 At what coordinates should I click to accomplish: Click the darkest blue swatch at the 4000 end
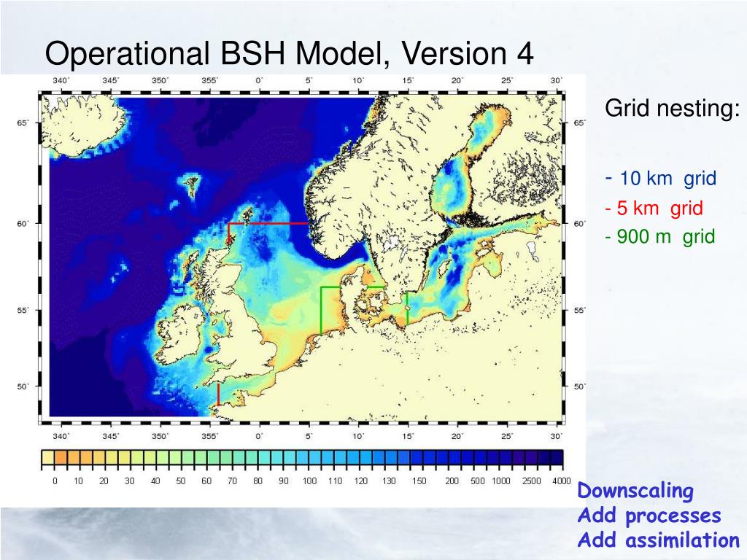(x=557, y=457)
